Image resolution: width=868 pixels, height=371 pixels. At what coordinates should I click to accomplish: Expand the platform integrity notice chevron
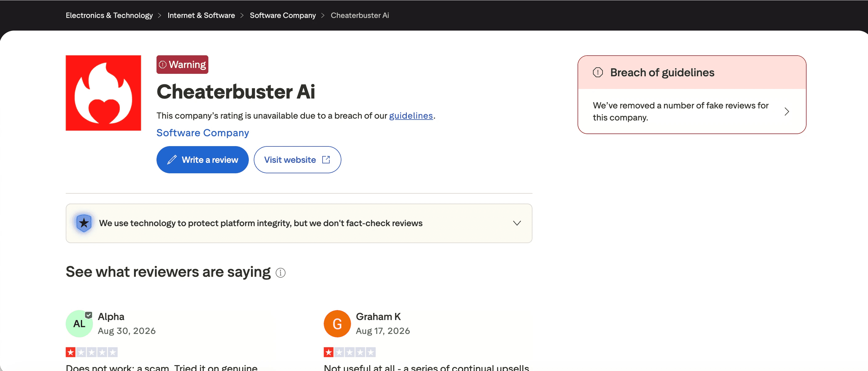pyautogui.click(x=517, y=223)
